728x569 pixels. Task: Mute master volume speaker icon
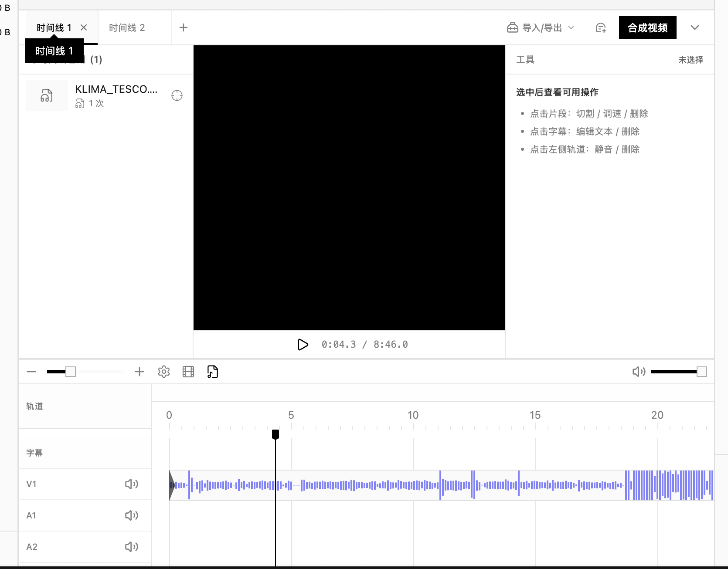click(x=639, y=372)
